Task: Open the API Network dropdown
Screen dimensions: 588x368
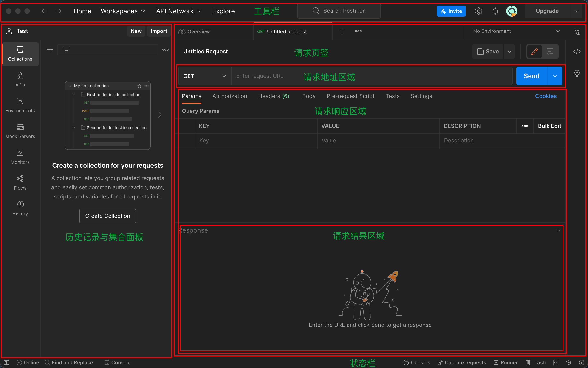Action: click(x=179, y=11)
